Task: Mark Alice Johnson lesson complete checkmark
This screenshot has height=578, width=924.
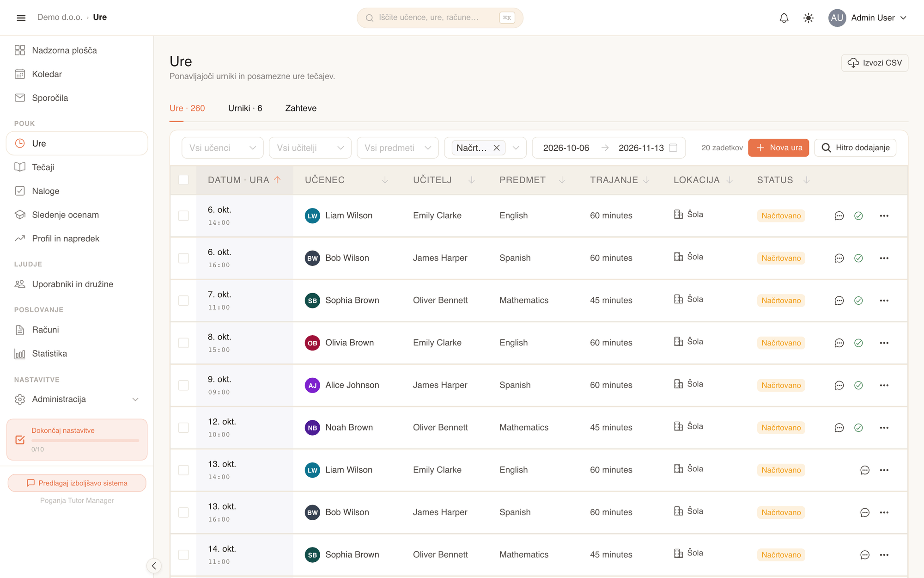Action: coord(858,385)
